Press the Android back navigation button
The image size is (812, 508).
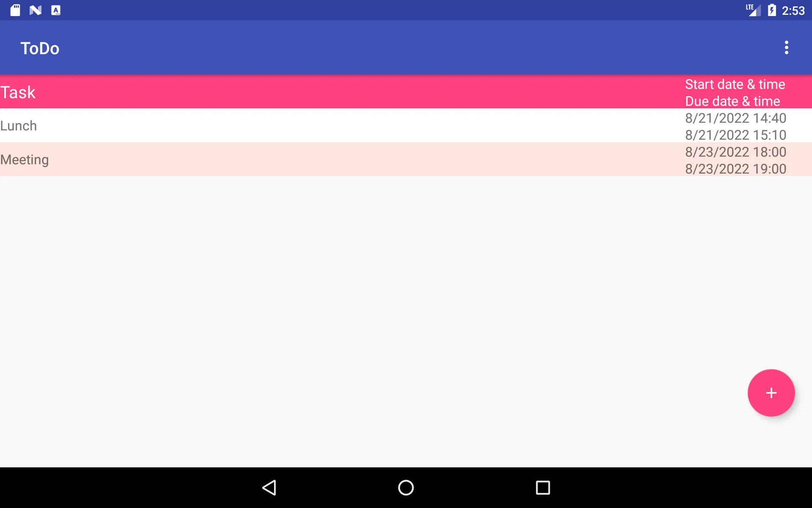269,487
